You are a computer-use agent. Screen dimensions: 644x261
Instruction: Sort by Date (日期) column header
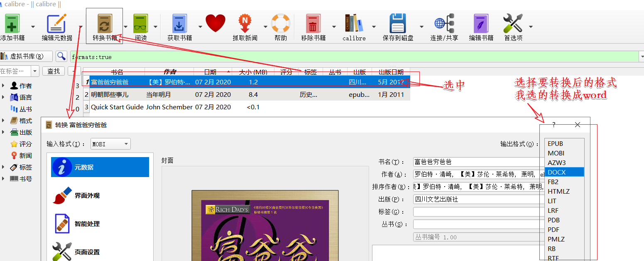(213, 72)
